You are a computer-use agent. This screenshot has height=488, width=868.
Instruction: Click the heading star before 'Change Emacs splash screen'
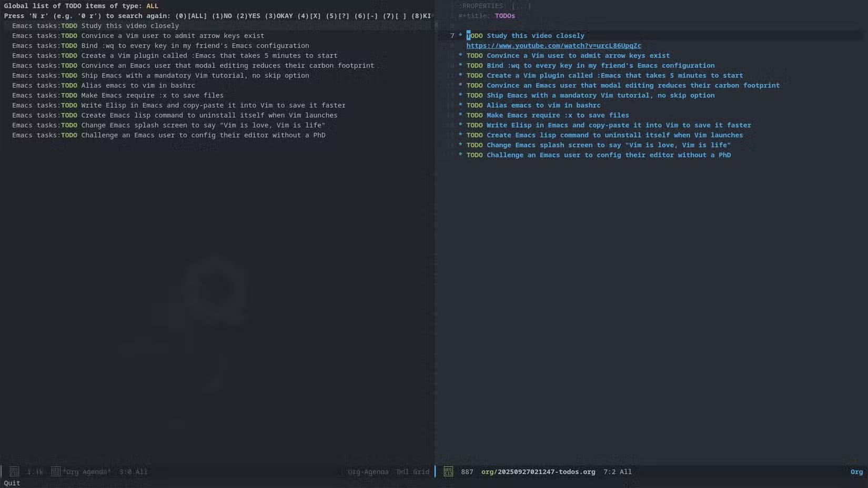[x=460, y=145]
